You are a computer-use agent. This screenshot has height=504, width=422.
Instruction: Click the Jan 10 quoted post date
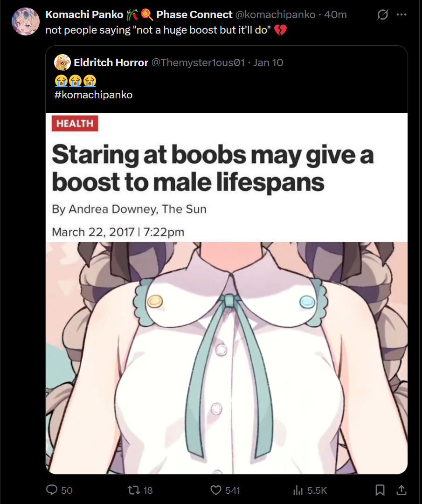click(x=268, y=62)
